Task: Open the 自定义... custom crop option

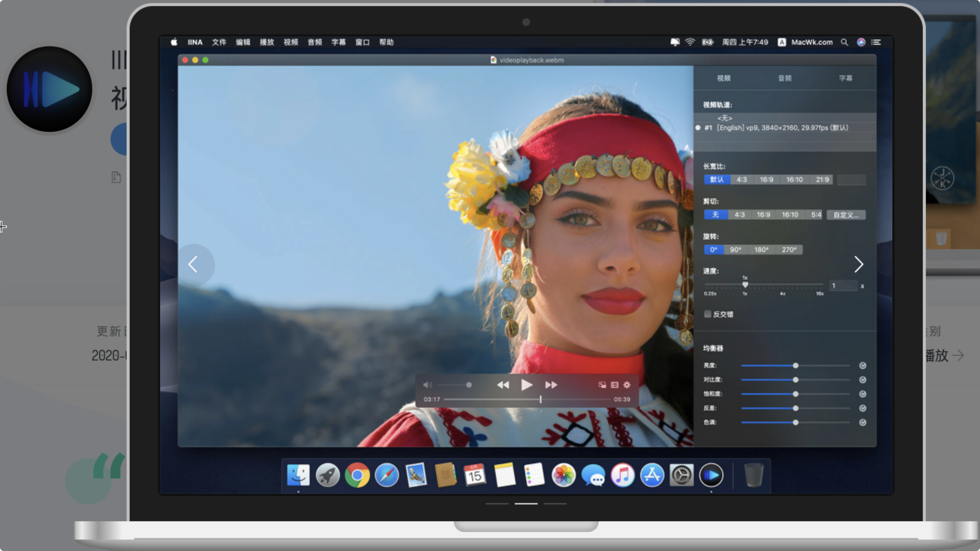Action: [x=846, y=215]
